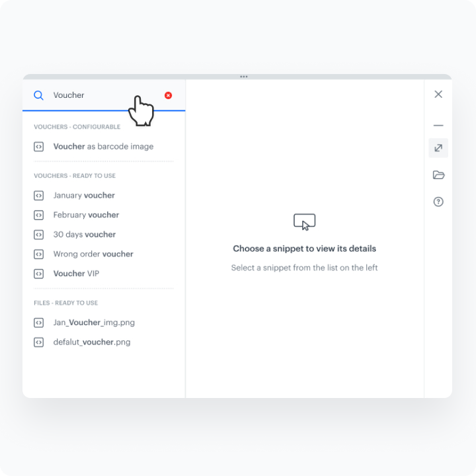Select Voucher as barcode image snippet
The image size is (476, 476).
(103, 147)
